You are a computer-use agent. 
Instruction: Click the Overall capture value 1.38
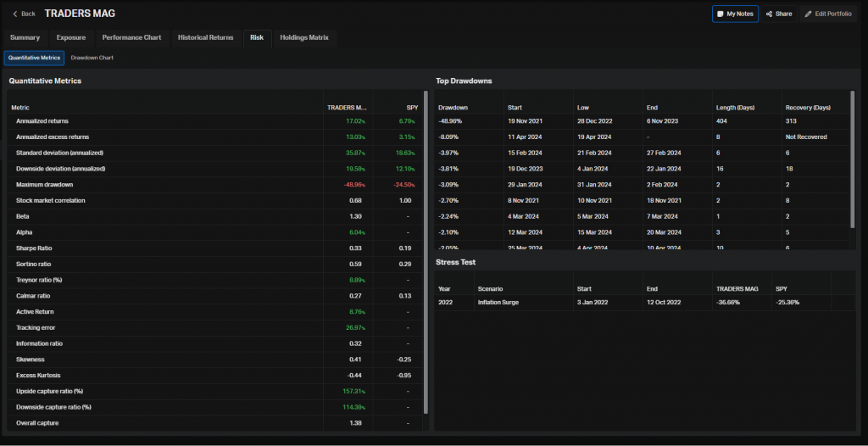click(x=356, y=423)
